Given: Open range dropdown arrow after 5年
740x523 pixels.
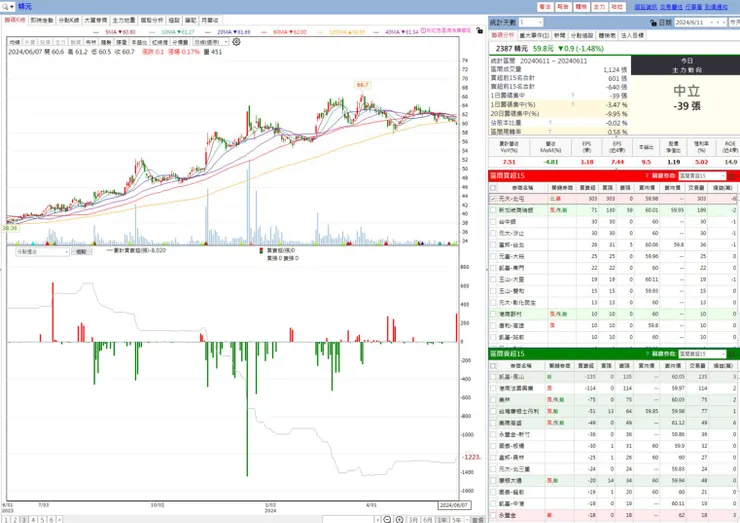Looking at the screenshot, I should pyautogui.click(x=467, y=520).
